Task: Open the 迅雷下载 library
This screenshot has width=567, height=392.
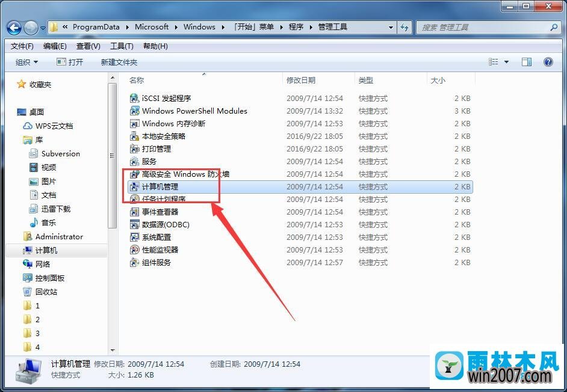Action: pyautogui.click(x=56, y=209)
